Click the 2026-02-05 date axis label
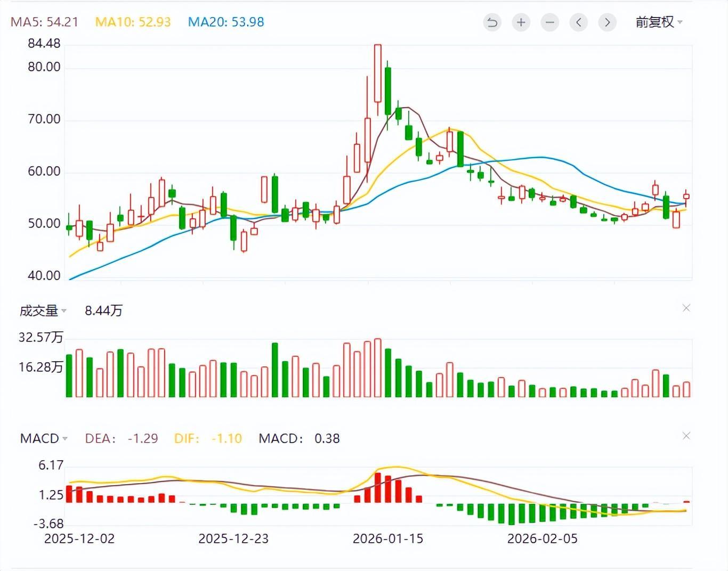Screen dimensions: 728x571 point(542,539)
